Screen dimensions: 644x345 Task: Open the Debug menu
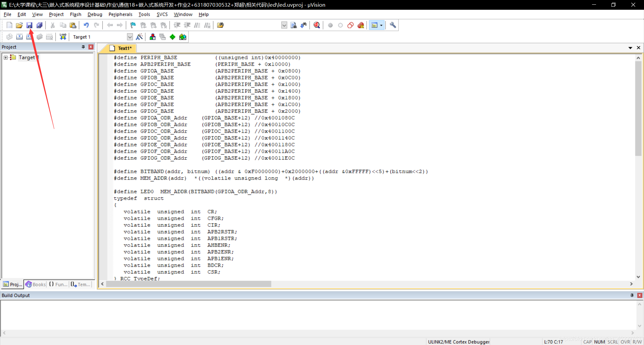pyautogui.click(x=95, y=14)
